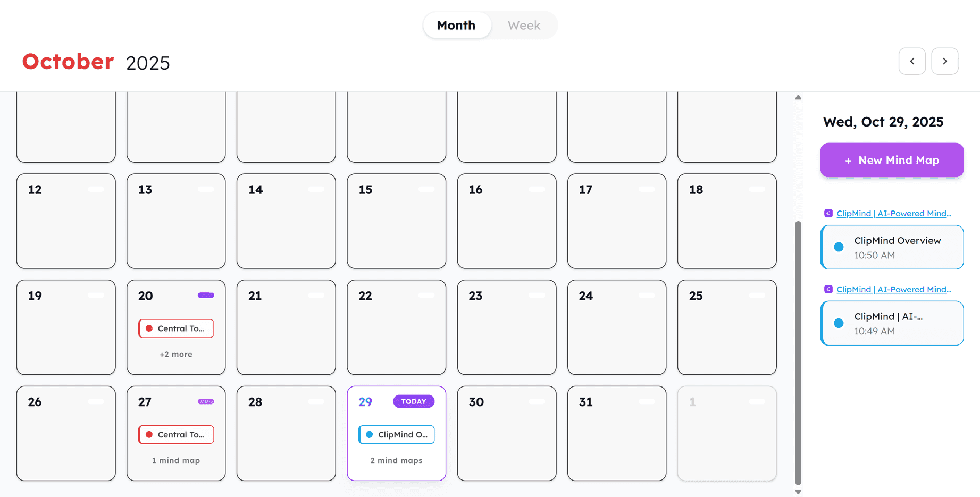Expand "+2 more" on October 20
The image size is (980, 497).
175,354
